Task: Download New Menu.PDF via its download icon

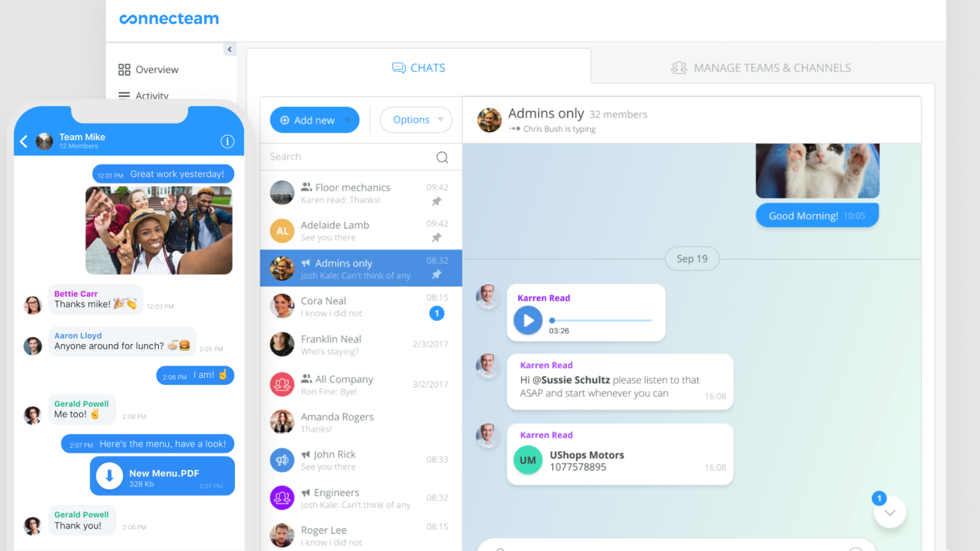Action: (x=109, y=475)
